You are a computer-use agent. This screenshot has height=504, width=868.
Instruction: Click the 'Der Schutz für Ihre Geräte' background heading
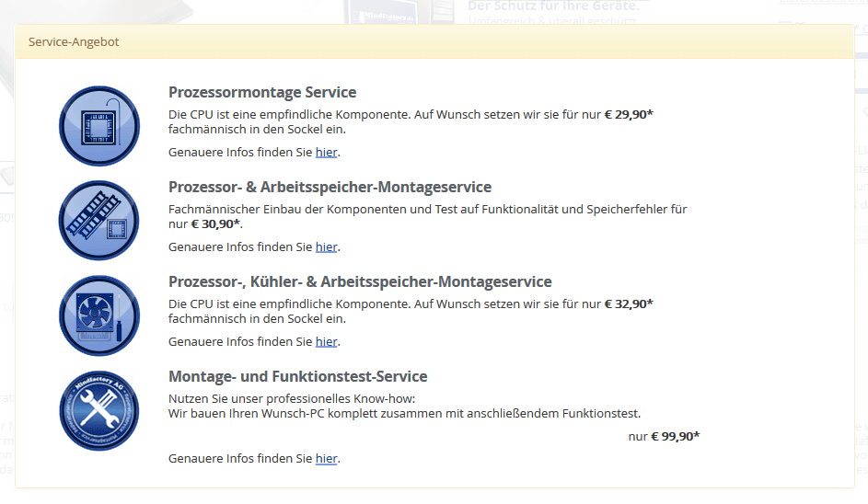click(x=553, y=6)
